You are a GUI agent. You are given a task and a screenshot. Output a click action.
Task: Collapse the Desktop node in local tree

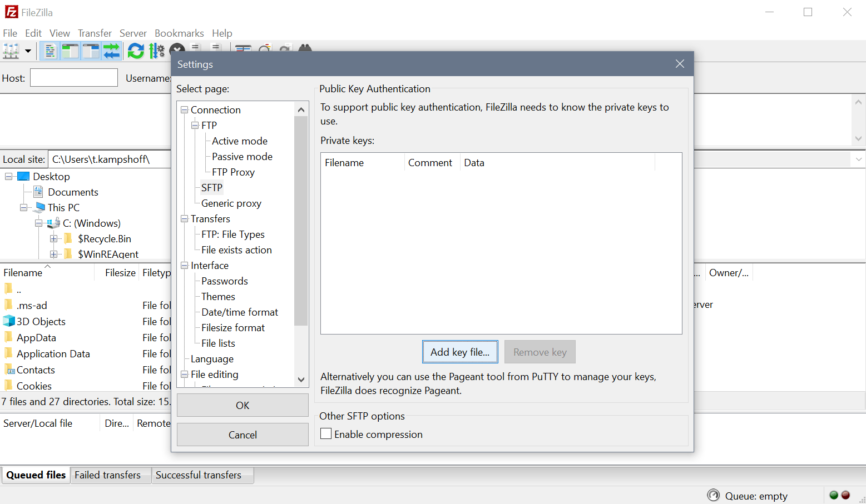(x=9, y=177)
